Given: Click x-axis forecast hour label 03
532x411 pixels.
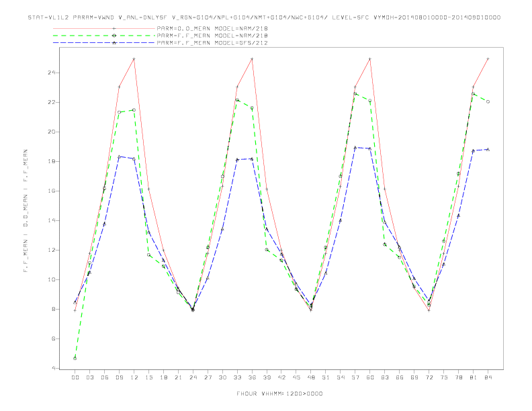Looking at the screenshot, I should click(89, 377).
